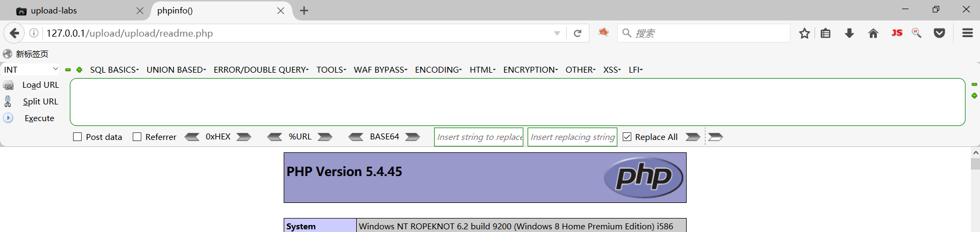Open the OTHER menu
The image size is (980, 232).
[x=580, y=70]
